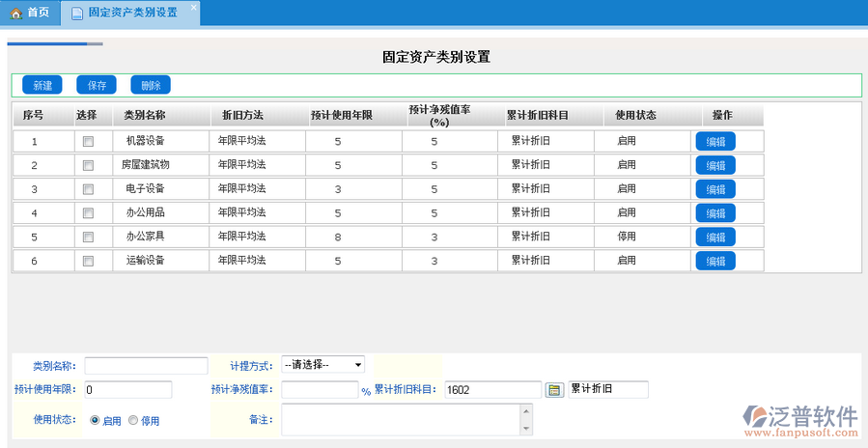Close the 固定资产类别设置 tab
This screenshot has width=868, height=448.
[x=193, y=8]
